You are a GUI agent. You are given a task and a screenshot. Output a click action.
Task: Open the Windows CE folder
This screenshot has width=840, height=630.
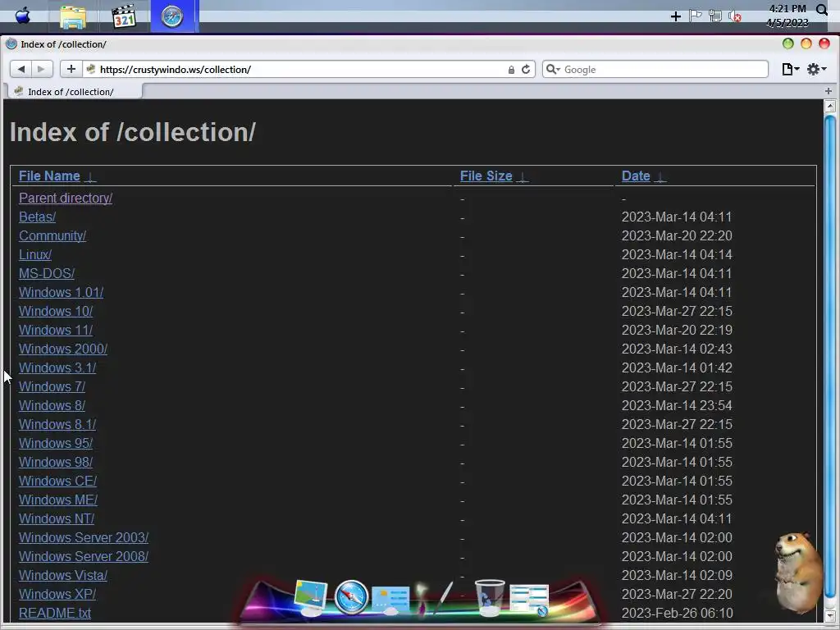click(58, 481)
